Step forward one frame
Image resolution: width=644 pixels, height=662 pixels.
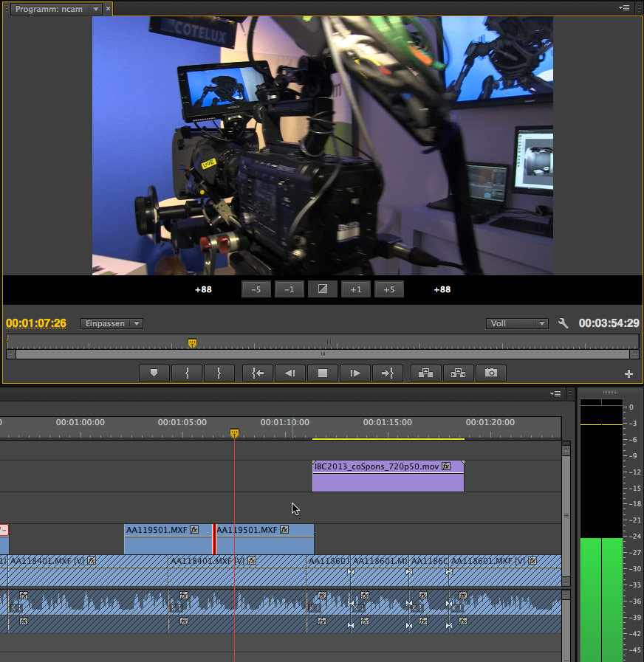(355, 373)
